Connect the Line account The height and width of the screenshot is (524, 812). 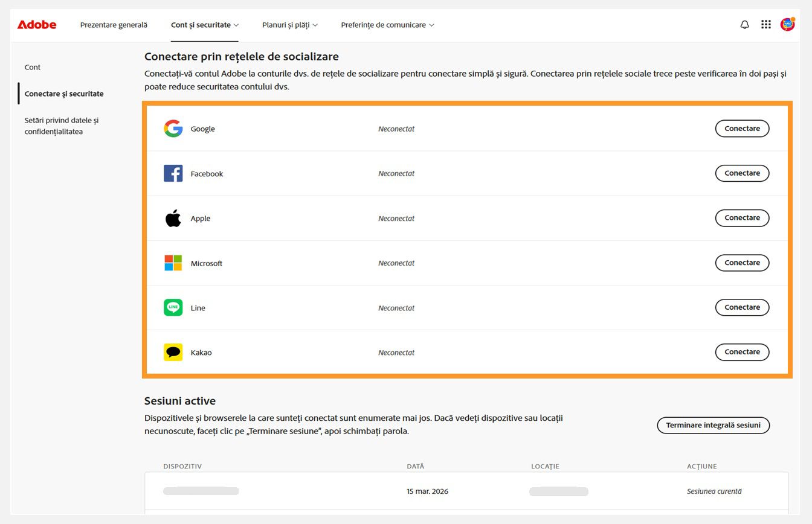coord(742,307)
